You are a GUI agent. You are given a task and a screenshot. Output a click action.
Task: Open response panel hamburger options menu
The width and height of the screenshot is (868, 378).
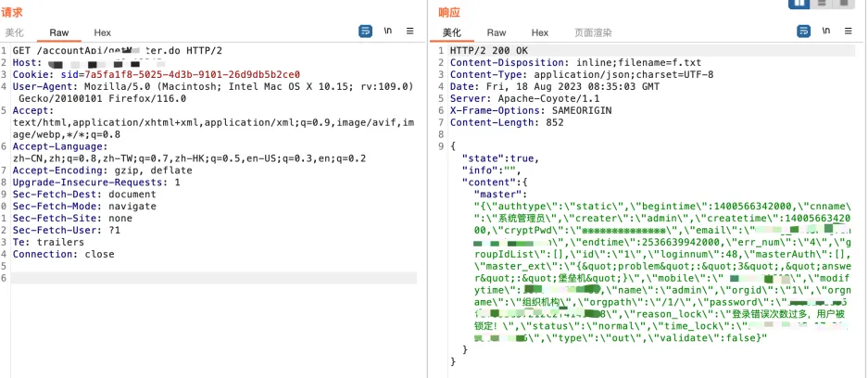tap(848, 31)
